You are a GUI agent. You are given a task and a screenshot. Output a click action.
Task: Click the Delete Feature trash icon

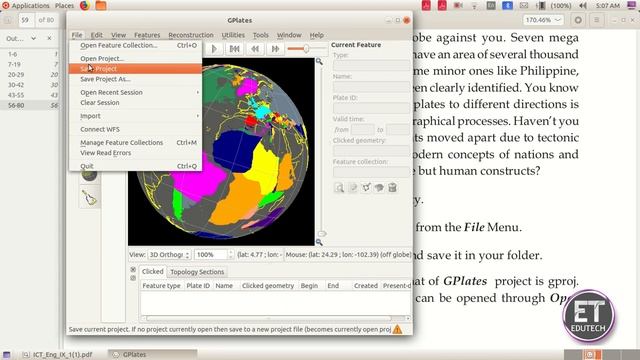tap(392, 188)
